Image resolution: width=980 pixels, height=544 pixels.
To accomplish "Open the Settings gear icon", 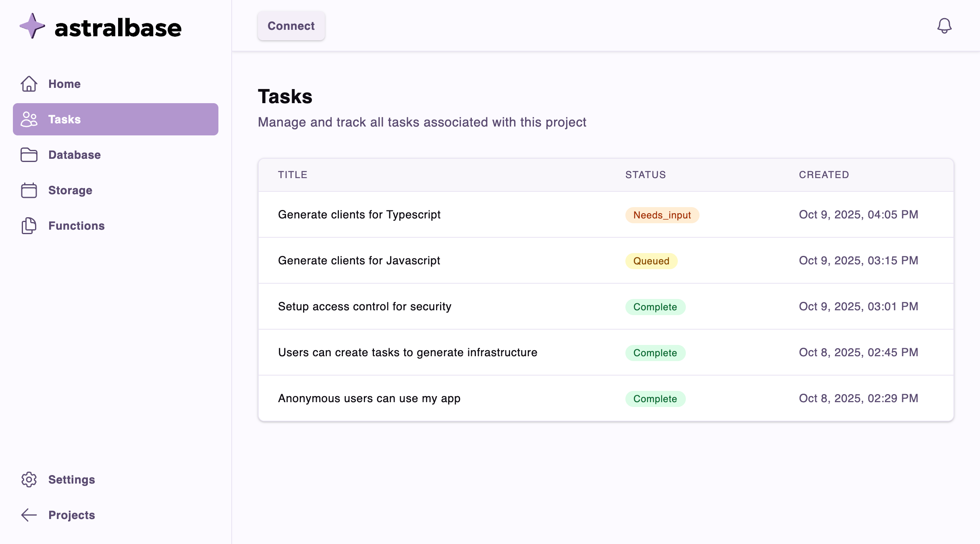I will point(29,480).
